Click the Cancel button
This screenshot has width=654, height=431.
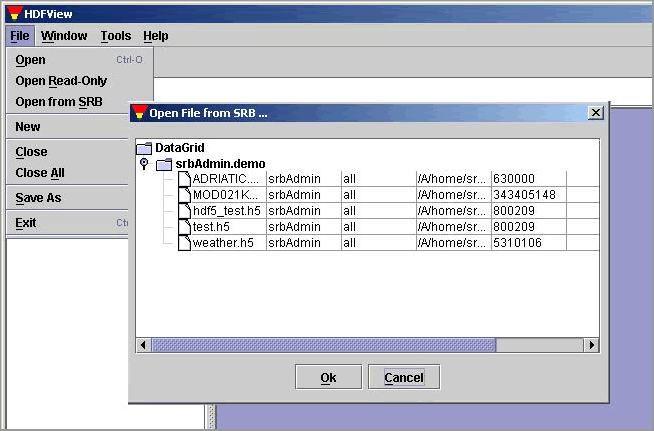[x=404, y=377]
